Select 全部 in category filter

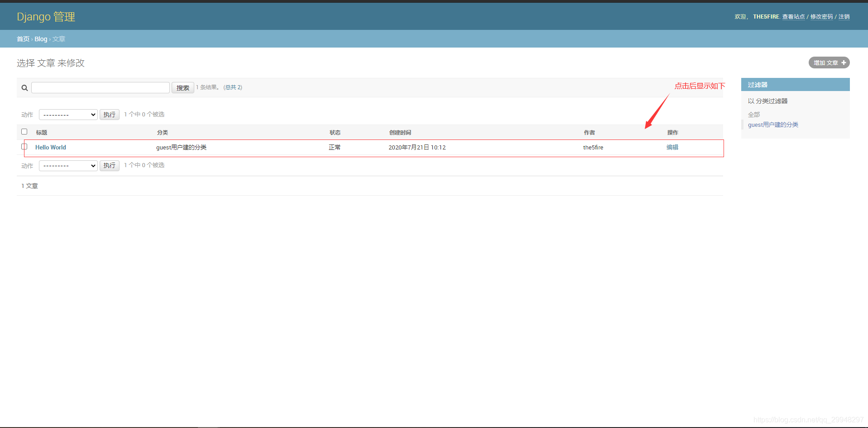tap(754, 115)
